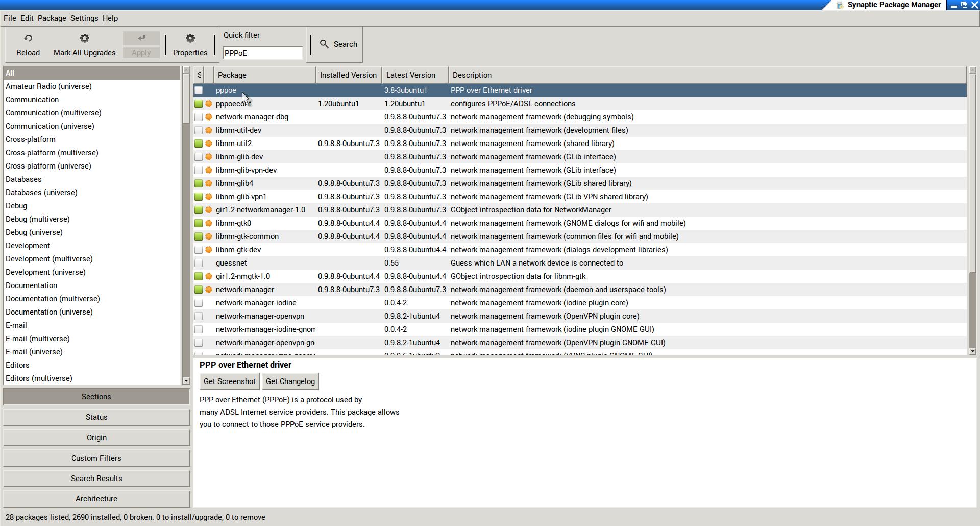Mark the pppoe package status checkbox

coord(199,90)
